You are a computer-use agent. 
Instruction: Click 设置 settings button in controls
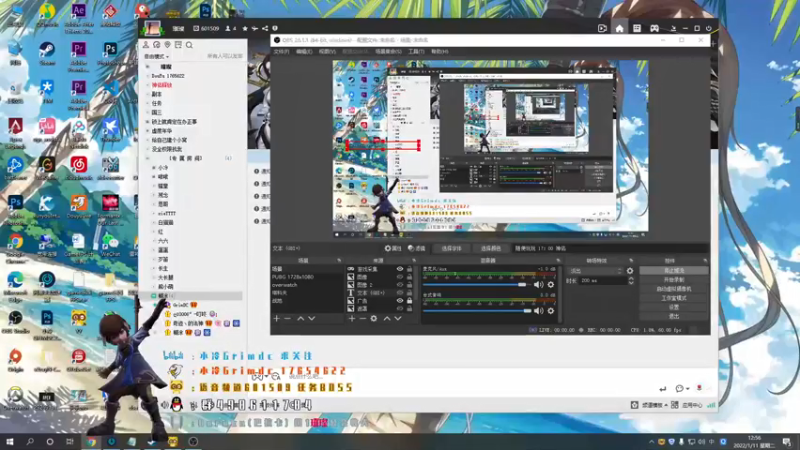pos(673,307)
